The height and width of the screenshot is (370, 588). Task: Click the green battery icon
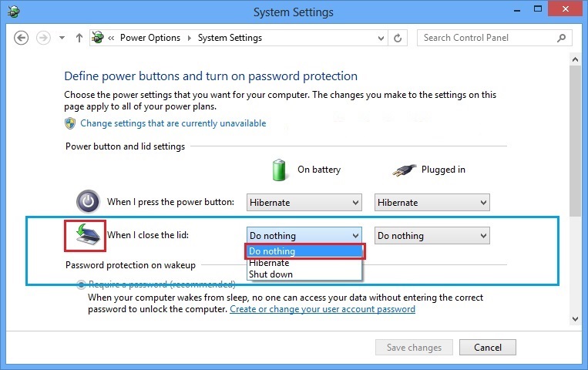(x=279, y=170)
